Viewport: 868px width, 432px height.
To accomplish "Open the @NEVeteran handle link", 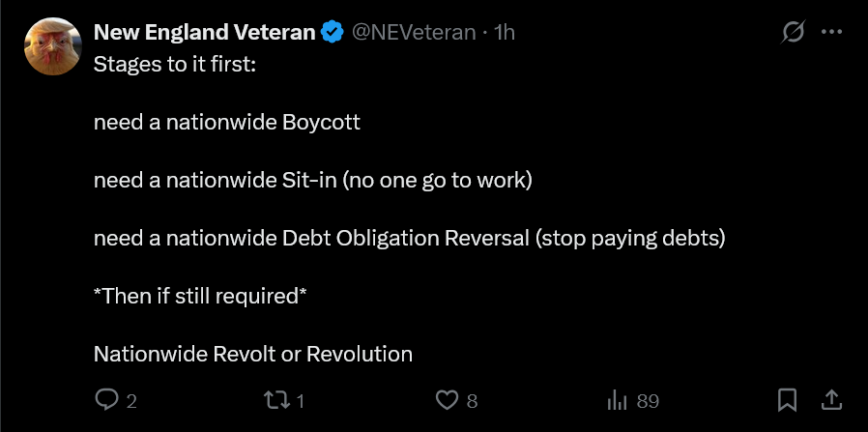I will (x=413, y=32).
